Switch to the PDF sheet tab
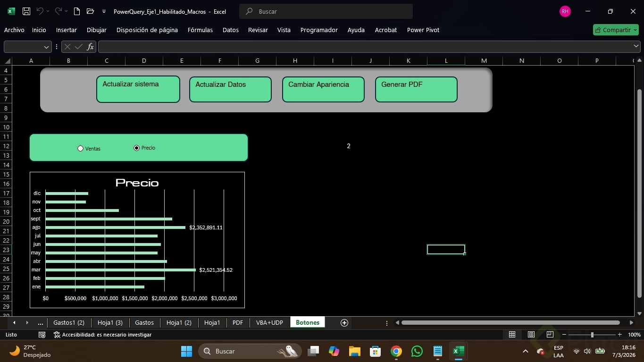This screenshot has width=644, height=362. coord(238,323)
